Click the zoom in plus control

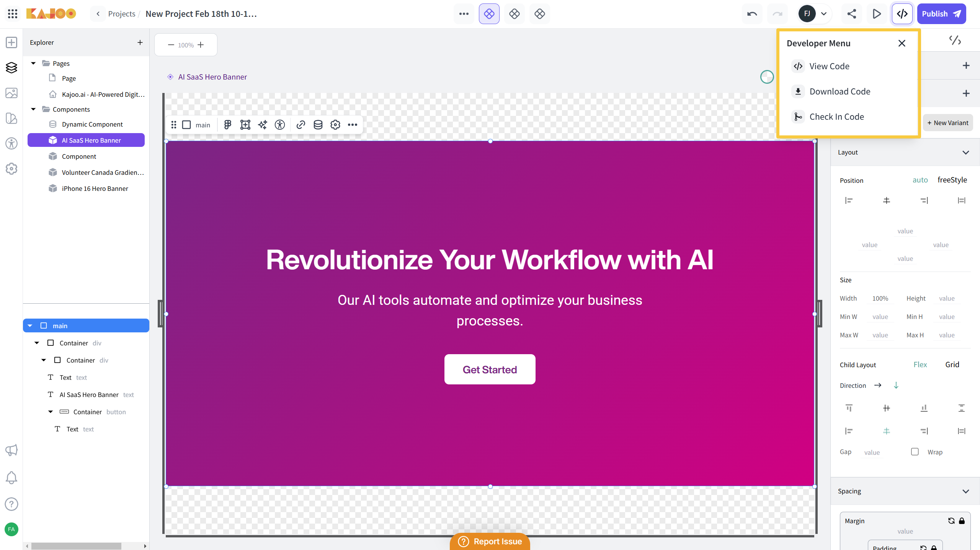coord(201,45)
